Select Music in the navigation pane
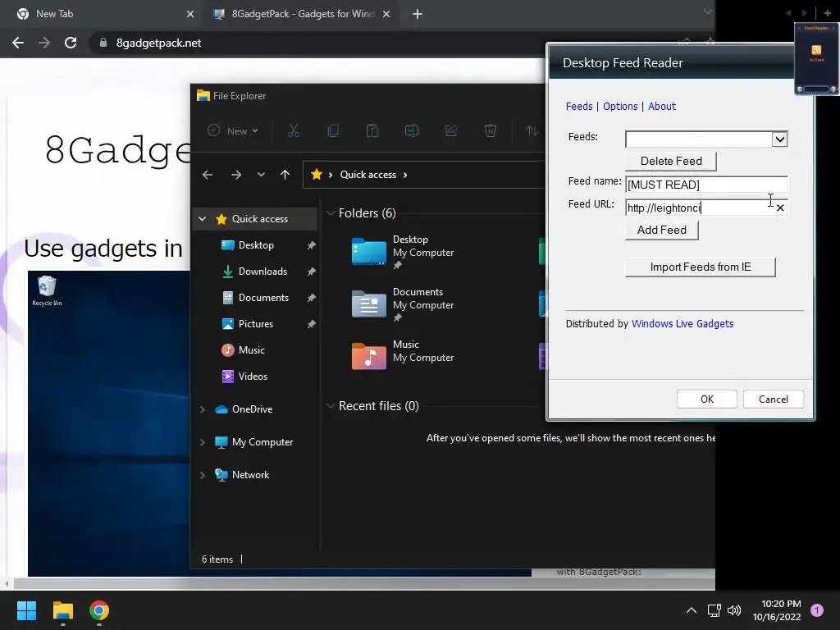 click(251, 350)
